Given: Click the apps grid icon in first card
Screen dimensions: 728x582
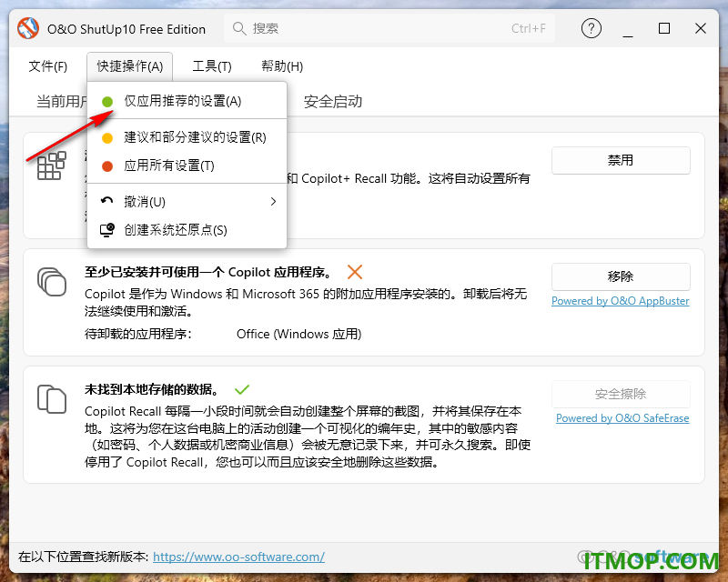Looking at the screenshot, I should [x=52, y=166].
